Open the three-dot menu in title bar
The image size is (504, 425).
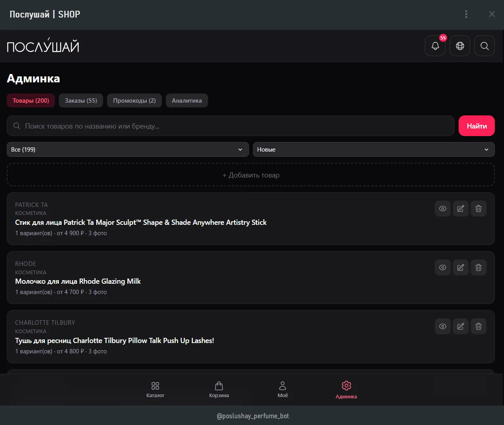466,14
